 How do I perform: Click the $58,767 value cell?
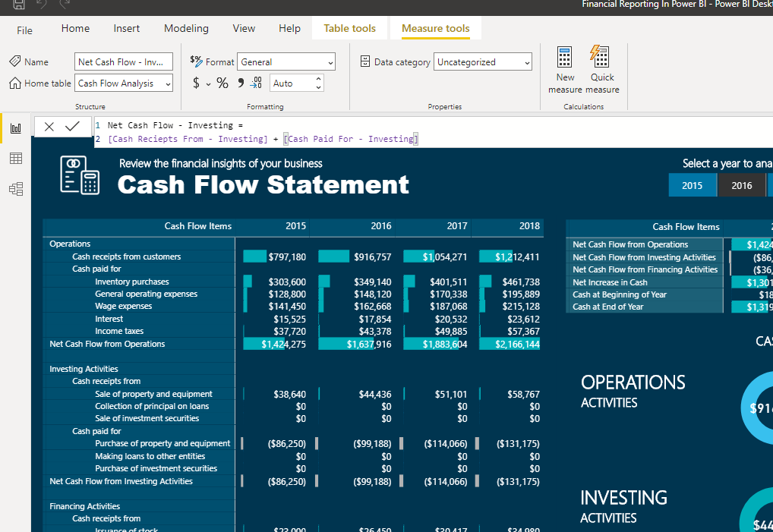click(523, 395)
